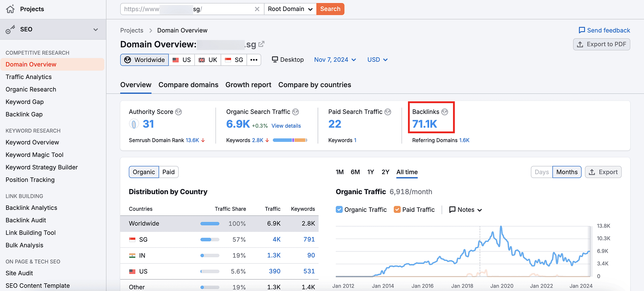
Task: Click the Backlinks globe info icon
Action: click(x=445, y=112)
